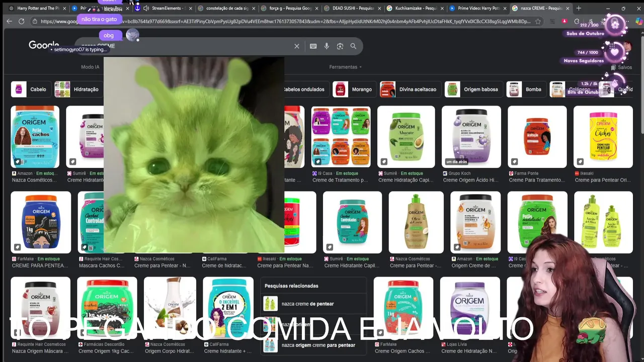Viewport: 644px width, 362px height.
Task: Close the DEAD SUSHI tab
Action: 379,8
